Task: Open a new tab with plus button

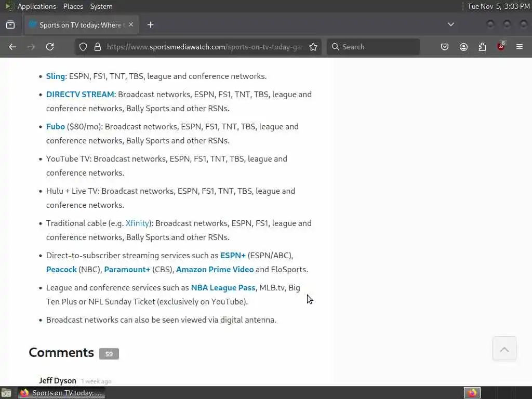Action: (x=150, y=24)
